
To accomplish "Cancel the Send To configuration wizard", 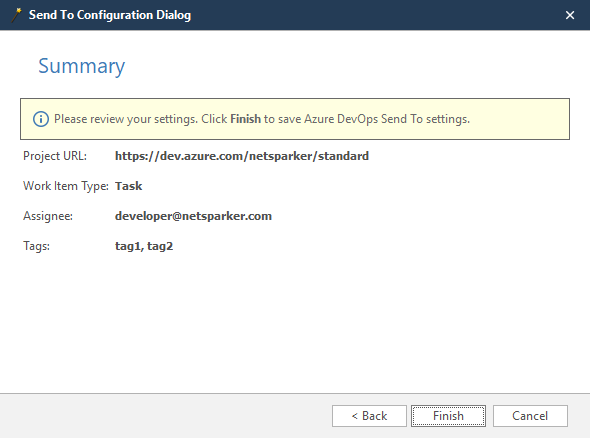I will tap(530, 416).
